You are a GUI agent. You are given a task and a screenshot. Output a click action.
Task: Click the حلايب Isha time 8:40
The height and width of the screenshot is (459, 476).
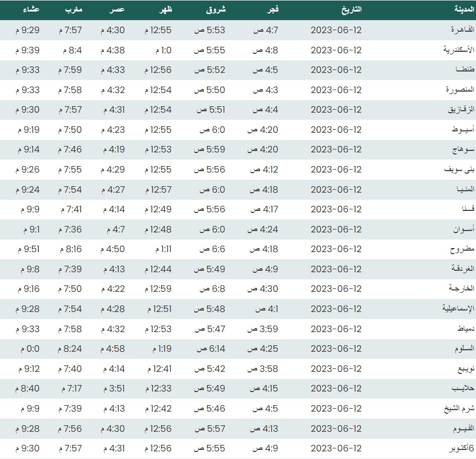30,389
